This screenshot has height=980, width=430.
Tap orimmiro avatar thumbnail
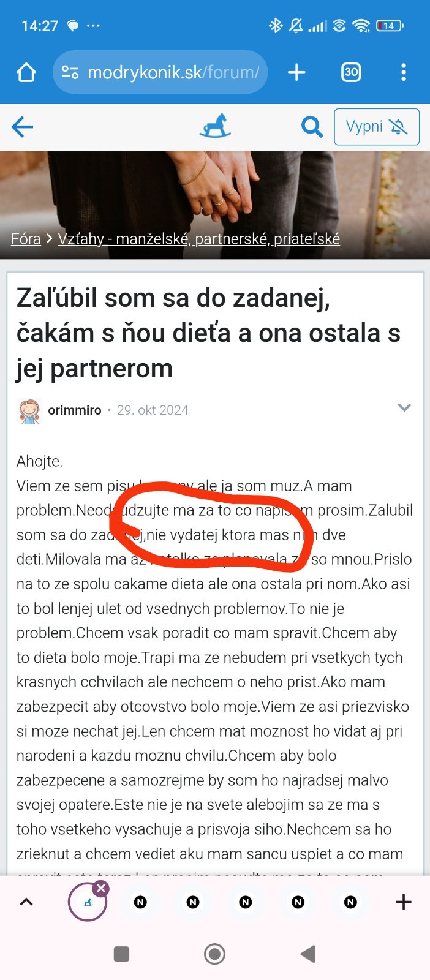click(x=29, y=411)
